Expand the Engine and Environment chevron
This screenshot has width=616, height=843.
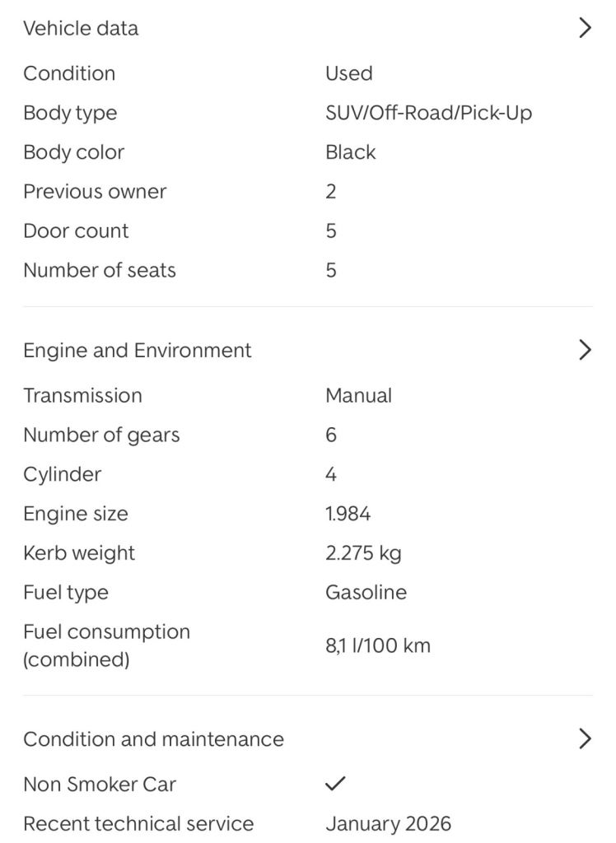pyautogui.click(x=585, y=350)
